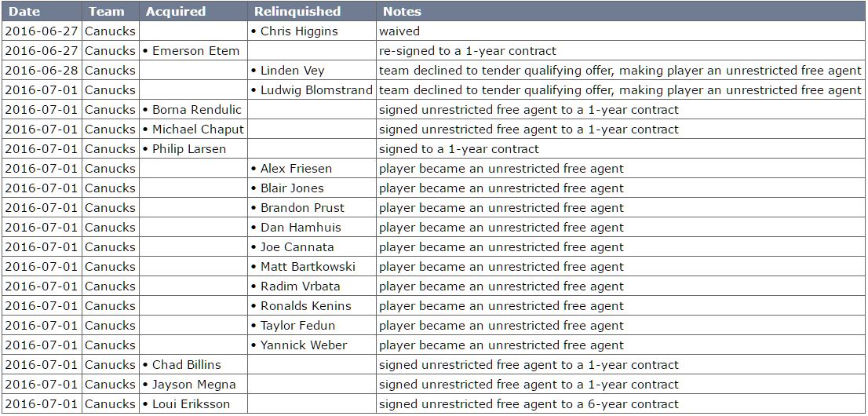This screenshot has width=868, height=416.
Task: Click the 2016-06-28 date cell
Action: click(42, 71)
